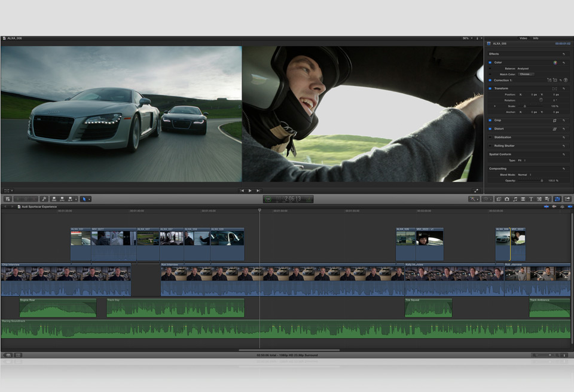Image resolution: width=574 pixels, height=392 pixels.
Task: Toggle the Transform checkbox
Action: [x=490, y=88]
